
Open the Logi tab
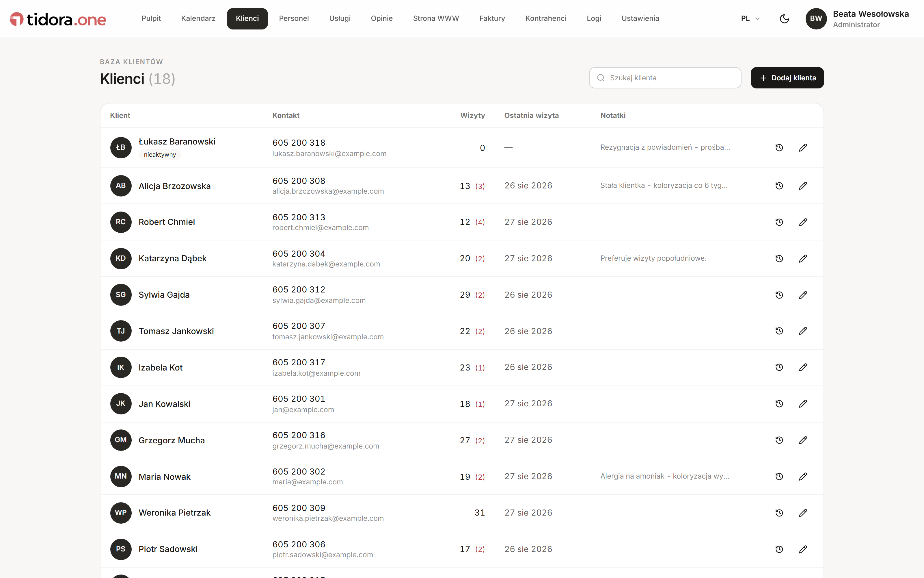pos(594,18)
